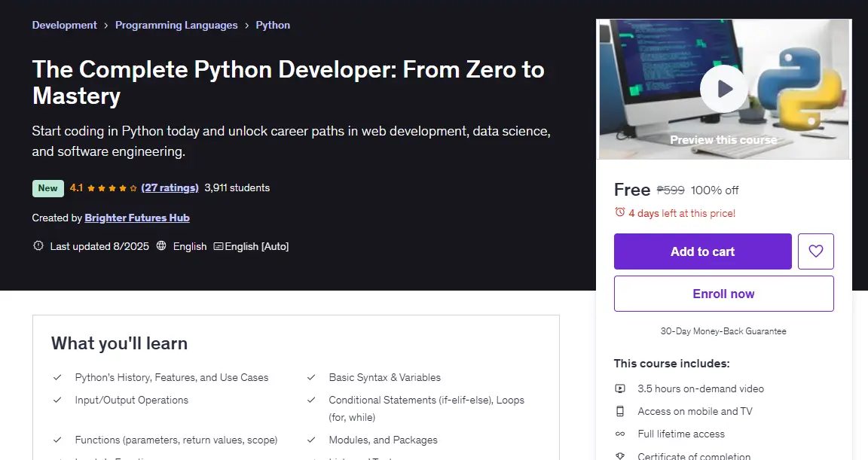
Task: Click the '100% off' discount text
Action: (714, 190)
